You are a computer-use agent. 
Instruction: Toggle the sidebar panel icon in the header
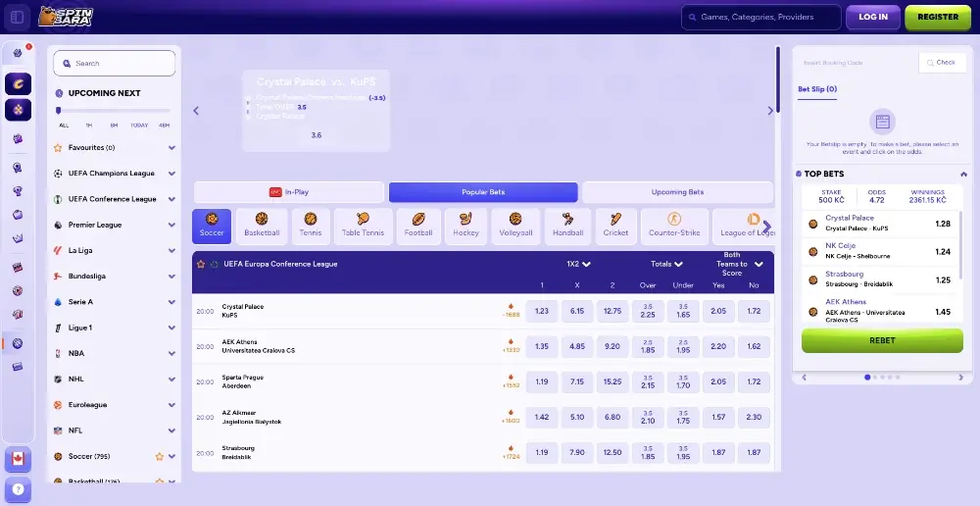(17, 17)
